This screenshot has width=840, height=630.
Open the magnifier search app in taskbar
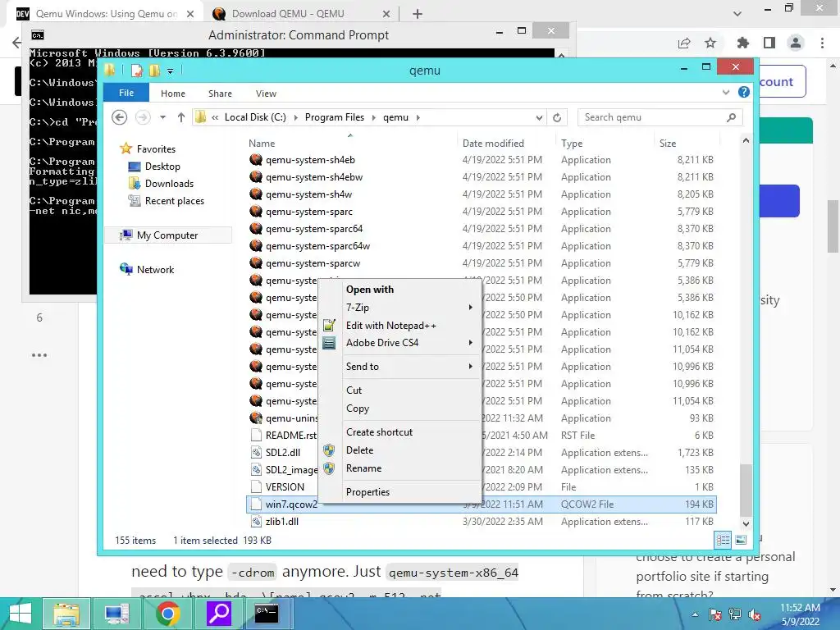coord(218,614)
